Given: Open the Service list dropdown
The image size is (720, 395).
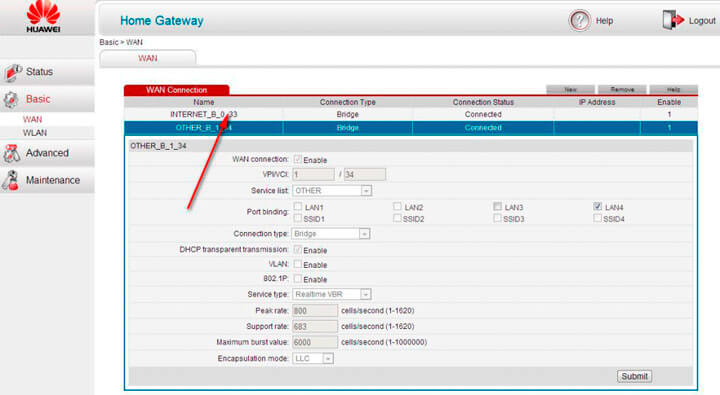Looking at the screenshot, I should pyautogui.click(x=332, y=191).
